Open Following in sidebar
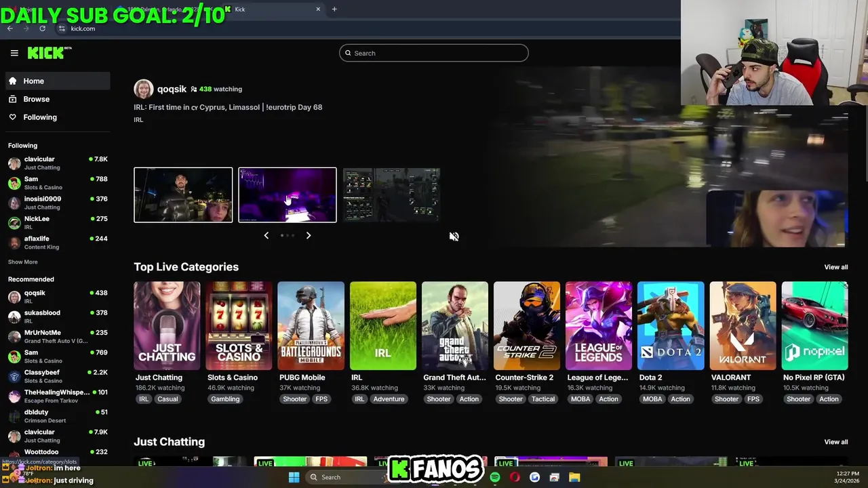Viewport: 868px width, 488px height. click(x=57, y=117)
